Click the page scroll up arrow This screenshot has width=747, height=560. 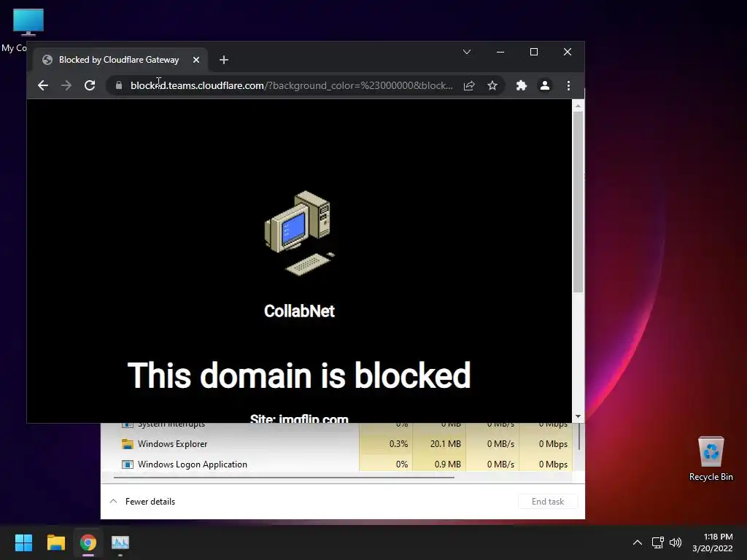click(578, 106)
